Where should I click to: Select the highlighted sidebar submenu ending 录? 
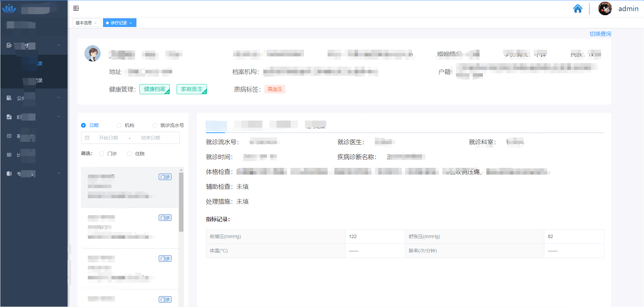(x=34, y=63)
